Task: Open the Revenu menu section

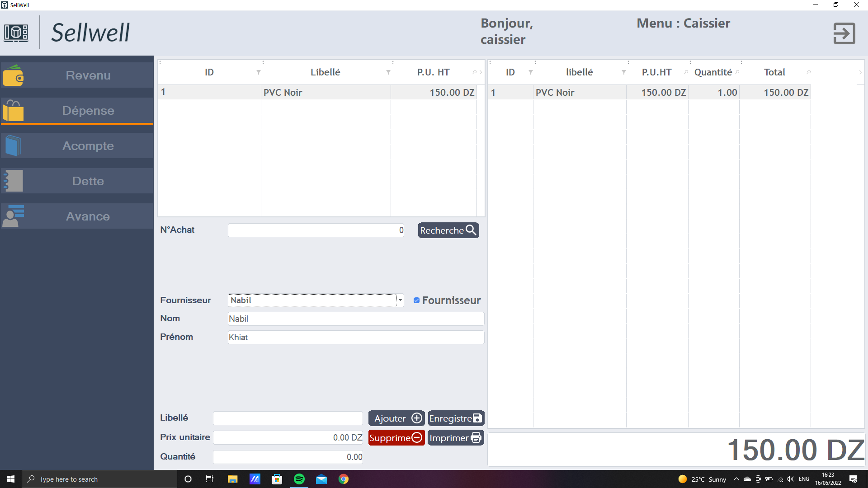Action: click(x=77, y=75)
